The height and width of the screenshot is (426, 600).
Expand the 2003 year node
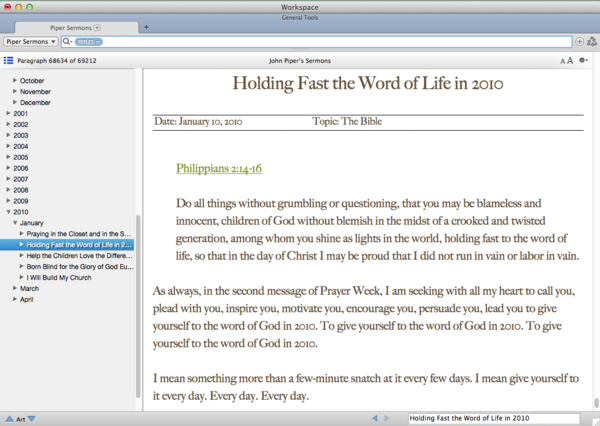(x=8, y=135)
